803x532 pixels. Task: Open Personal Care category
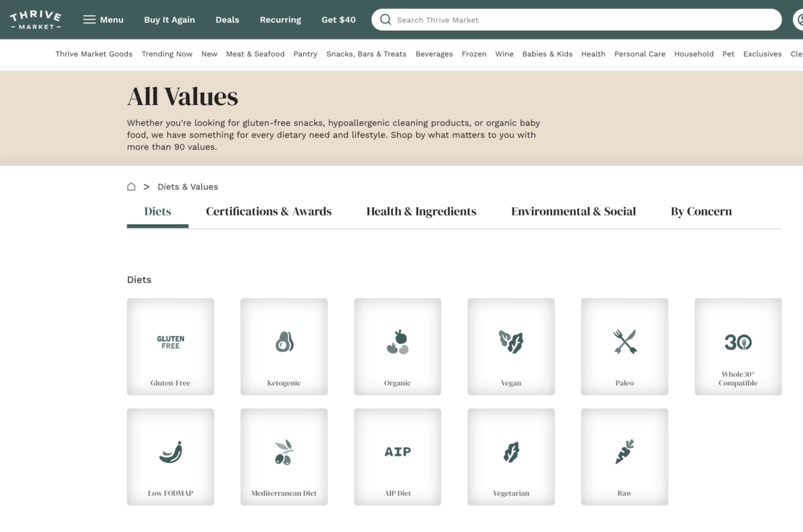pyautogui.click(x=640, y=54)
